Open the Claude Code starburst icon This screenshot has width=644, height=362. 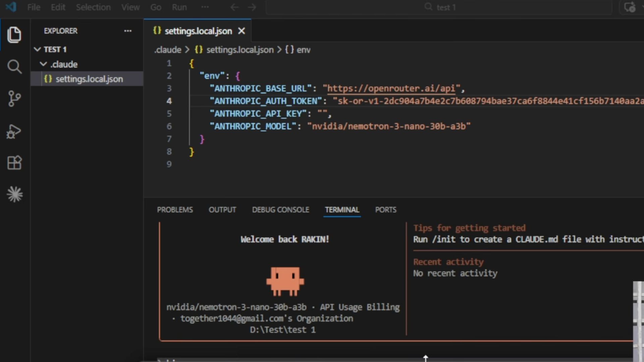[14, 194]
